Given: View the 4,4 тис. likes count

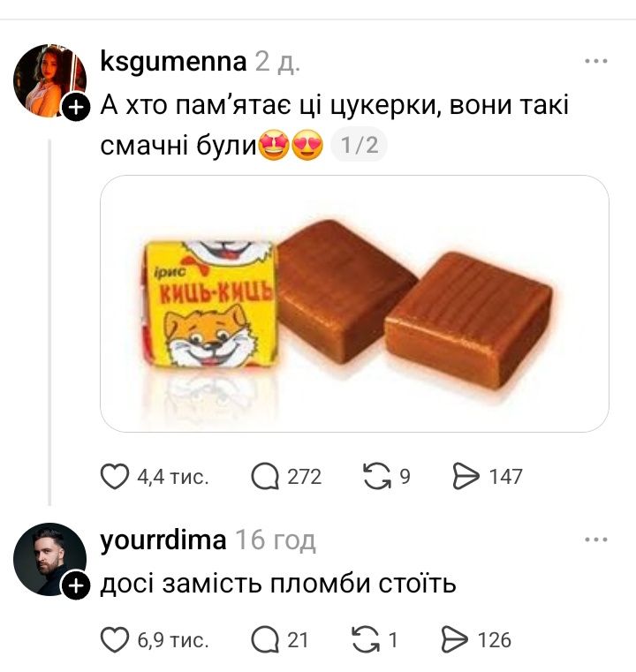Looking at the screenshot, I should tap(173, 477).
